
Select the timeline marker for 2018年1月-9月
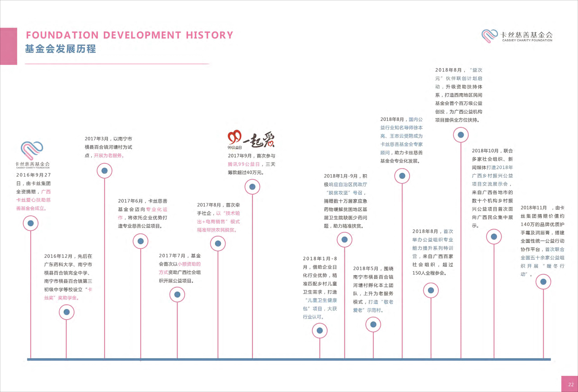pyautogui.click(x=344, y=240)
